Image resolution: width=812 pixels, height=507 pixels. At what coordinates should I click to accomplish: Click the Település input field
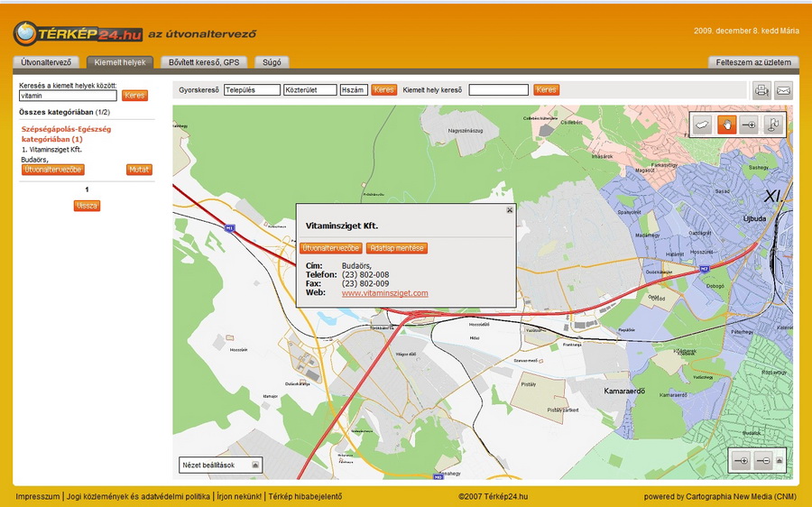[x=253, y=90]
